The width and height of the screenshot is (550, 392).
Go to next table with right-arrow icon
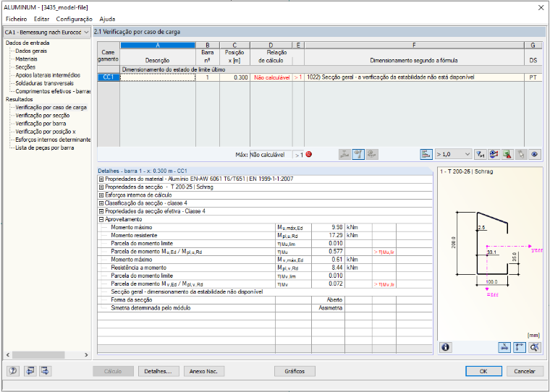tap(46, 370)
